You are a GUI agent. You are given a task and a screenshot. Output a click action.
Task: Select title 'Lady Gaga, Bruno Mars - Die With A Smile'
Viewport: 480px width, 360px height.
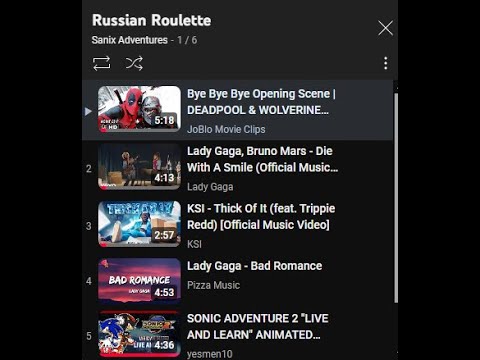point(262,159)
